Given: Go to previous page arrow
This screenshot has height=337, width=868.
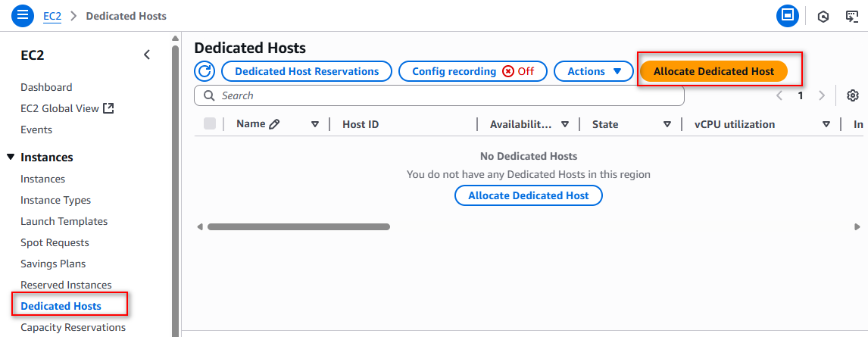Looking at the screenshot, I should [779, 95].
